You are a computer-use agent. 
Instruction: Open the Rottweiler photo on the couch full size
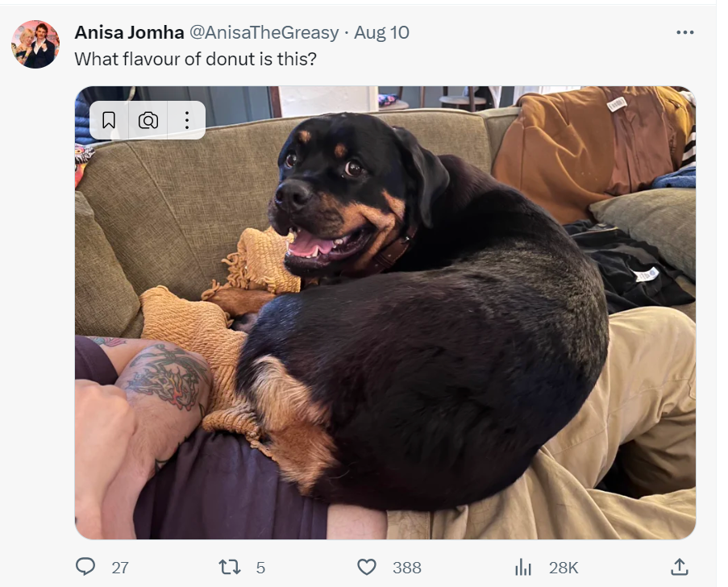pyautogui.click(x=385, y=313)
